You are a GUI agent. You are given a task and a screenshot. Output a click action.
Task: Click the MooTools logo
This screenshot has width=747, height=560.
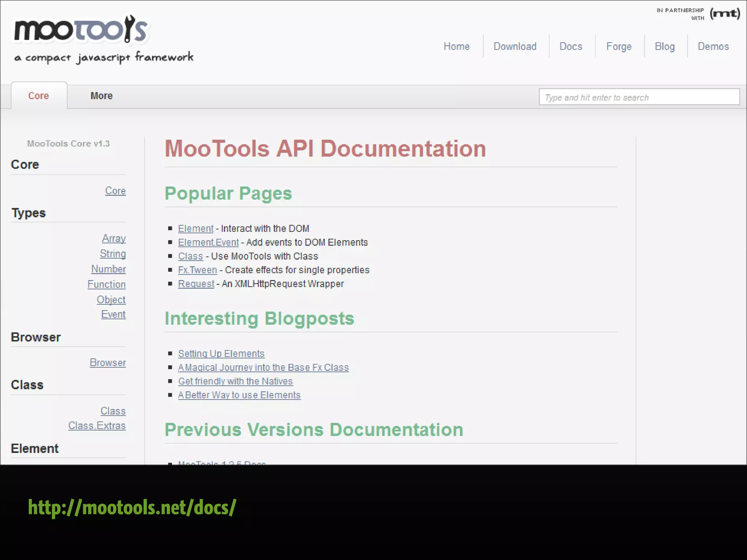pyautogui.click(x=81, y=29)
